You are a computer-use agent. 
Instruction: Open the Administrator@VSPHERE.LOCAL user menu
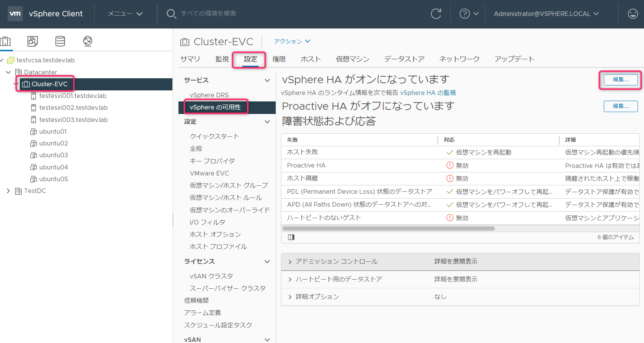pos(546,14)
